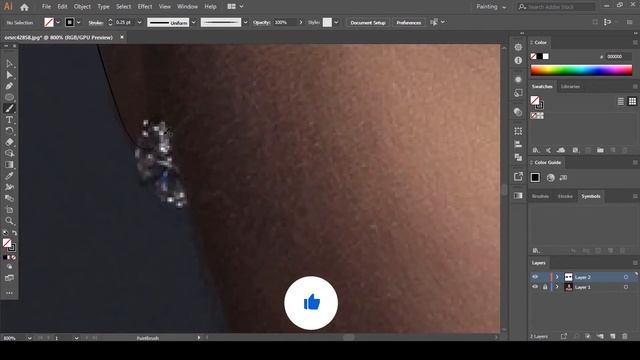Show Swatches in list view
Viewport: 640px width, 360px height.
pyautogui.click(x=620, y=101)
